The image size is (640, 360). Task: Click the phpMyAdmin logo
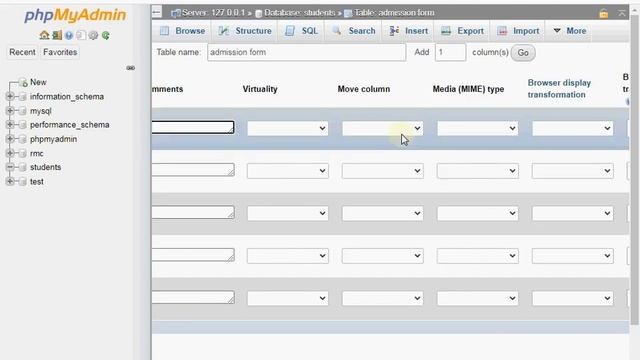pos(75,15)
